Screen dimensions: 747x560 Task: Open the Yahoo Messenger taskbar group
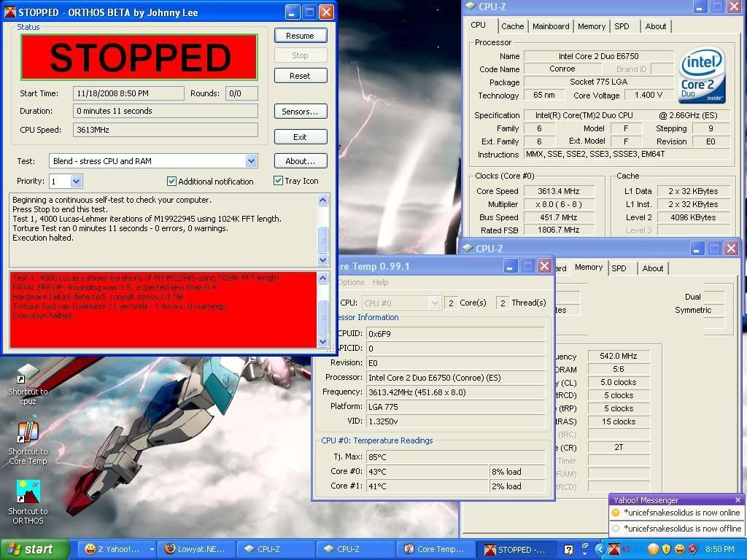[x=117, y=549]
